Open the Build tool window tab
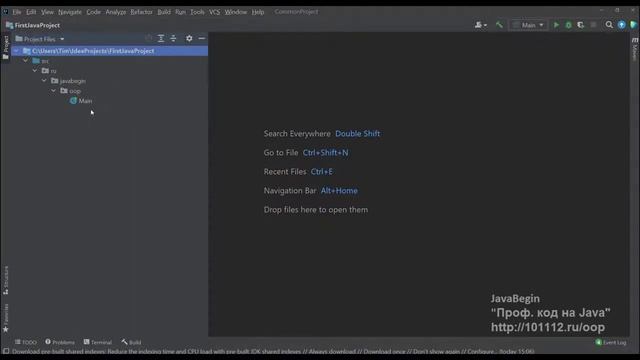640x360 pixels. [x=131, y=342]
